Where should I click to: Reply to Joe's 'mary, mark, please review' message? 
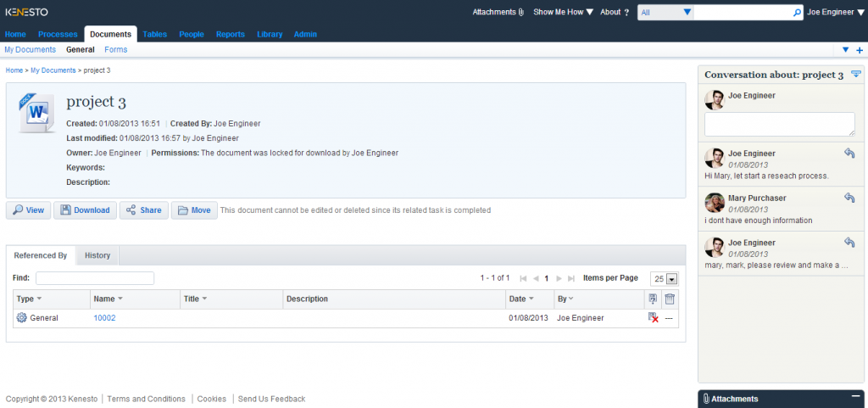pyautogui.click(x=849, y=242)
